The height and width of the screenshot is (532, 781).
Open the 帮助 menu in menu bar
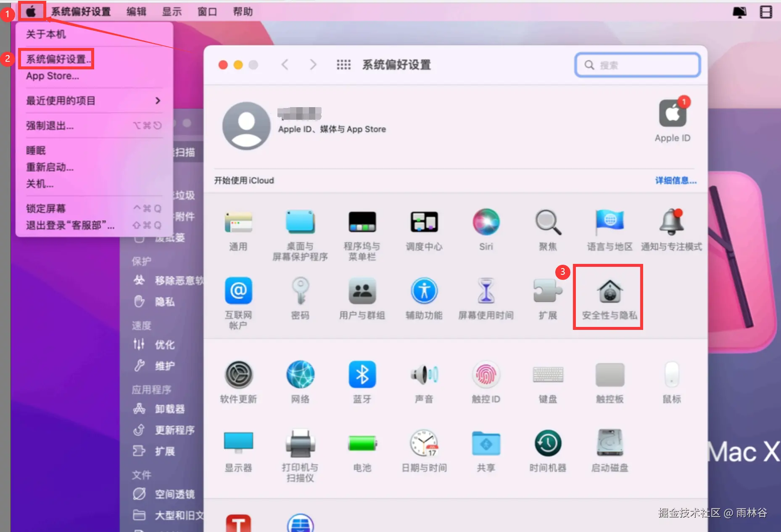point(243,12)
